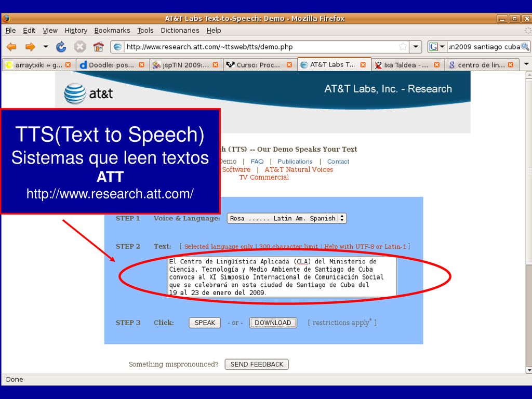Click the search magnifier icon
Screen dimensions: 532x399
click(x=525, y=46)
